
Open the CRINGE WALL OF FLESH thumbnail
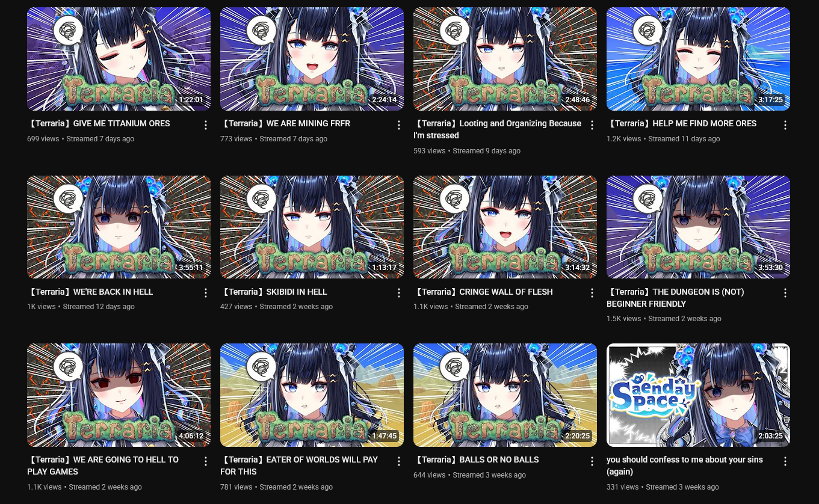click(505, 227)
